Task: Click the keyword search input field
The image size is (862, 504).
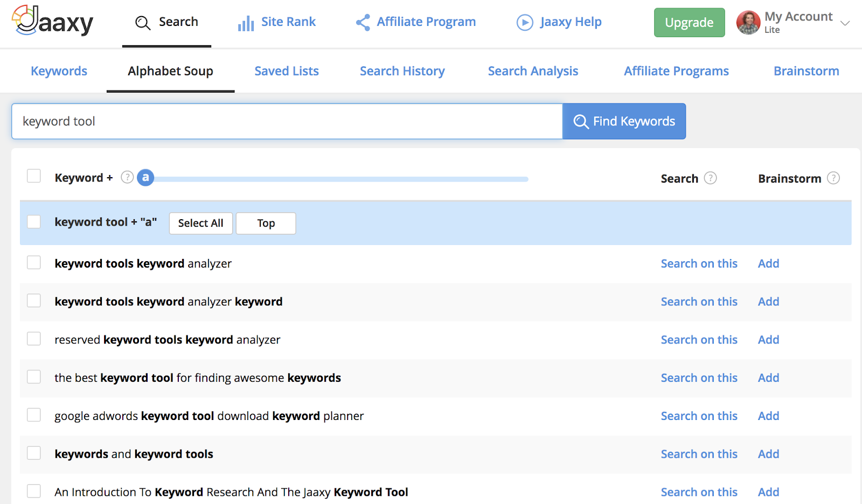Action: [x=287, y=121]
